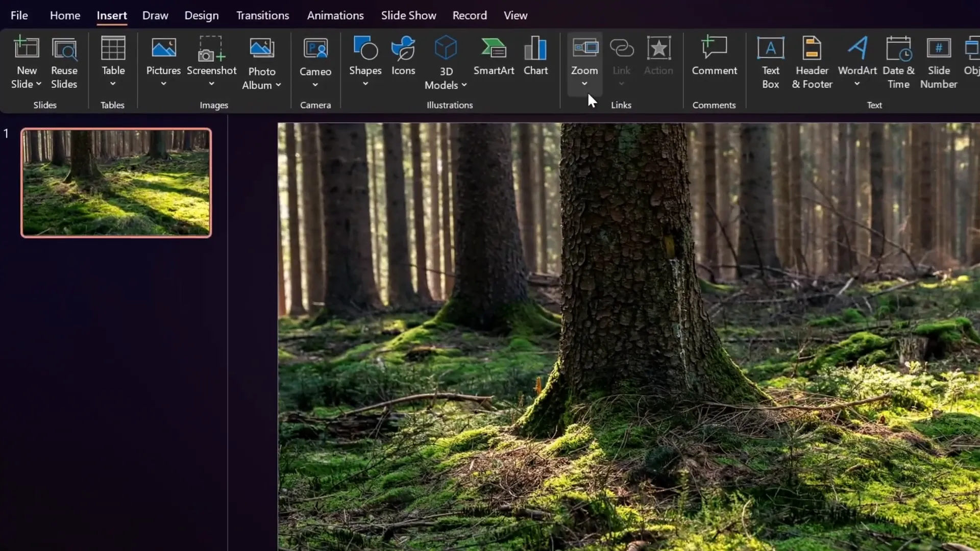Expand the Shapes dropdown chevron

(x=365, y=84)
